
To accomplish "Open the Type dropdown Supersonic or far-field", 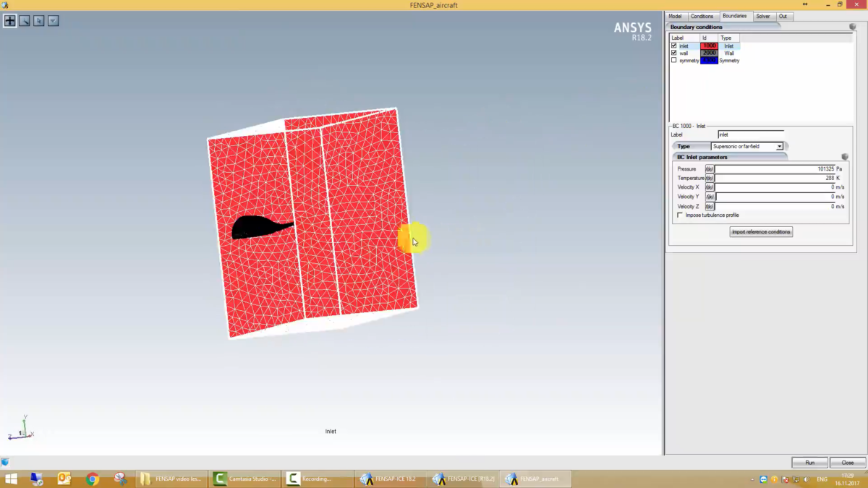I will coord(747,146).
